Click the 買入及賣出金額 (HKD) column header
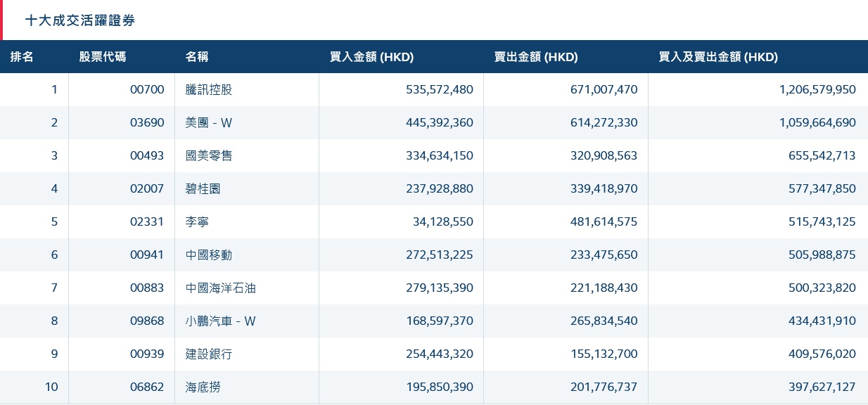 (718, 57)
